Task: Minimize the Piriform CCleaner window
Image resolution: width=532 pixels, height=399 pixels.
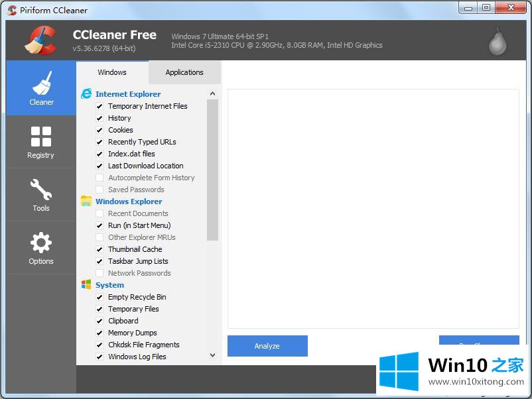Action: pos(468,7)
